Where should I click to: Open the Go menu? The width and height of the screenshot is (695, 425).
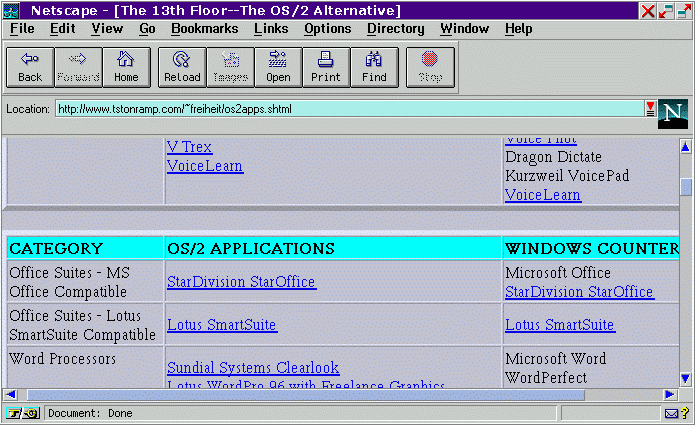[147, 29]
